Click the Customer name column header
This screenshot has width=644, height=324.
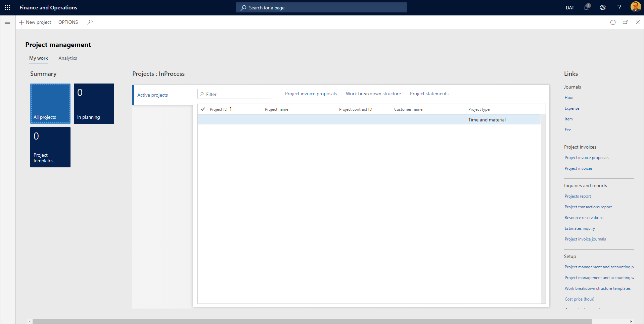(408, 109)
